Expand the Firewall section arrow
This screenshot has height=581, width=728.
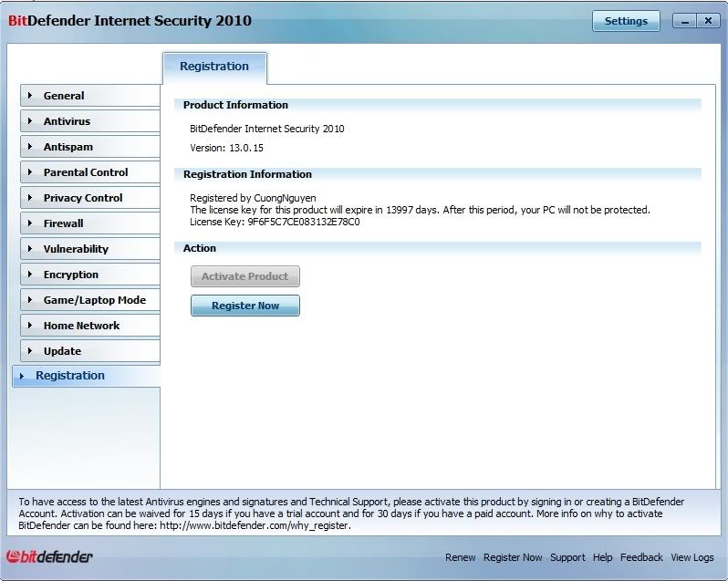[30, 223]
